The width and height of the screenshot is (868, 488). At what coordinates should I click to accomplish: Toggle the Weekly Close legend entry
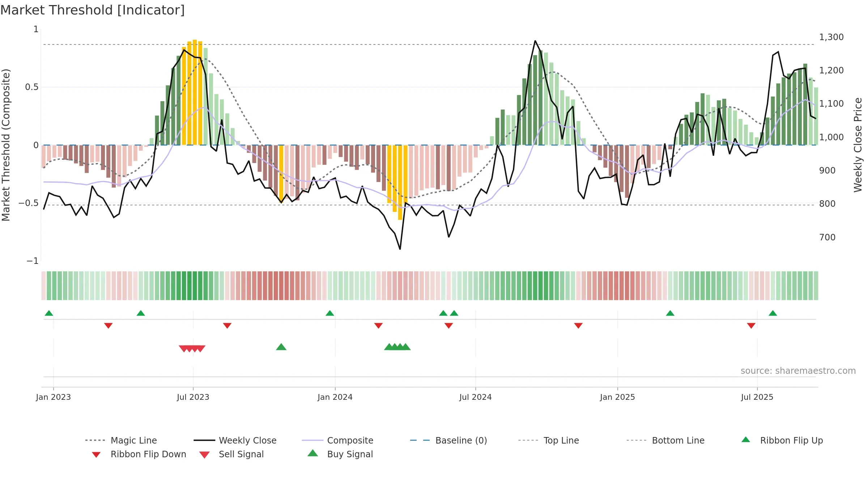coord(235,440)
